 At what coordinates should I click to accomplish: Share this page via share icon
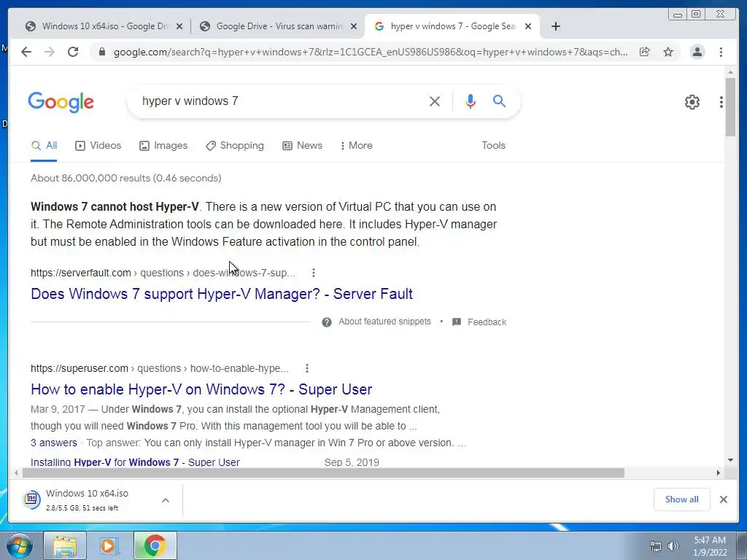point(645,52)
